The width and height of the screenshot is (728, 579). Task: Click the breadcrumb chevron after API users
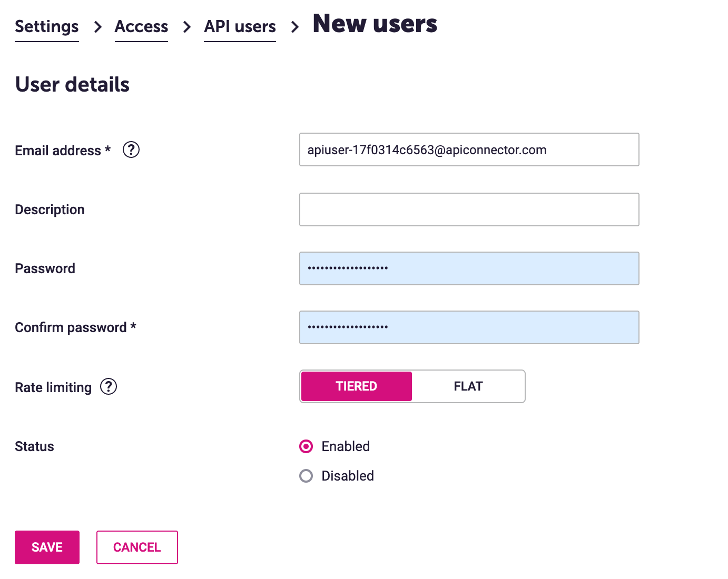click(294, 27)
